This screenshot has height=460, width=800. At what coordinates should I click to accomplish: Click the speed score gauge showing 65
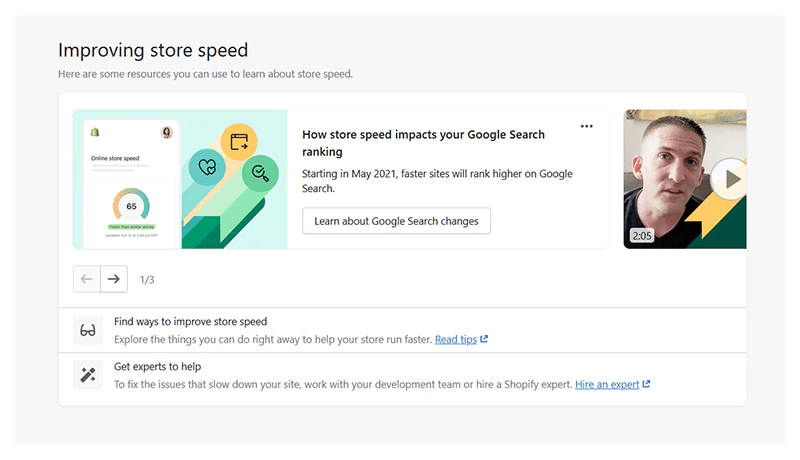tap(131, 205)
